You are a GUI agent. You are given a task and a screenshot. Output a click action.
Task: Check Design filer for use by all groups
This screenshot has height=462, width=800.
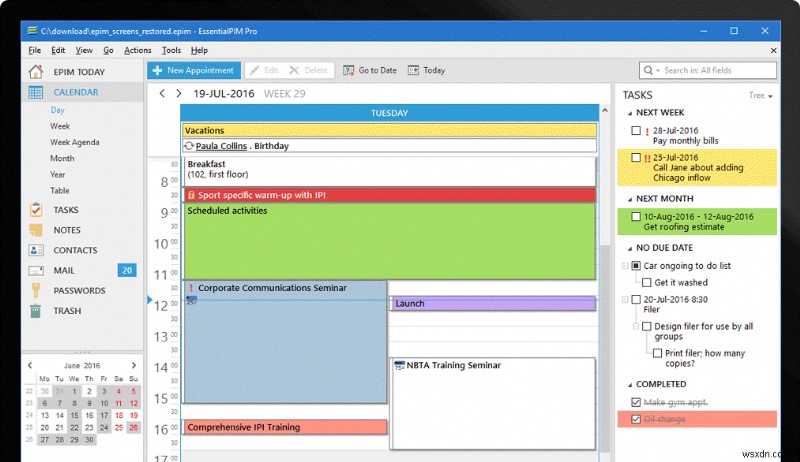pyautogui.click(x=646, y=326)
